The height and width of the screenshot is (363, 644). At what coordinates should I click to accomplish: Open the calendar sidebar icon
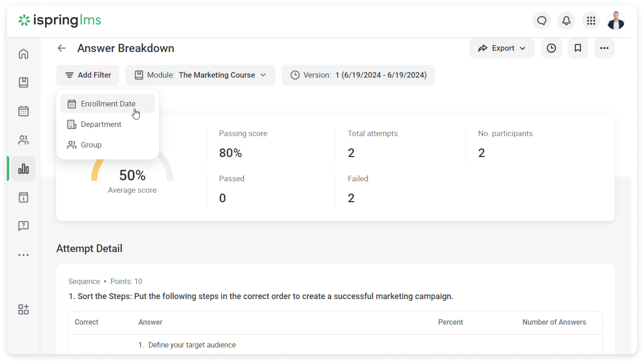click(24, 111)
